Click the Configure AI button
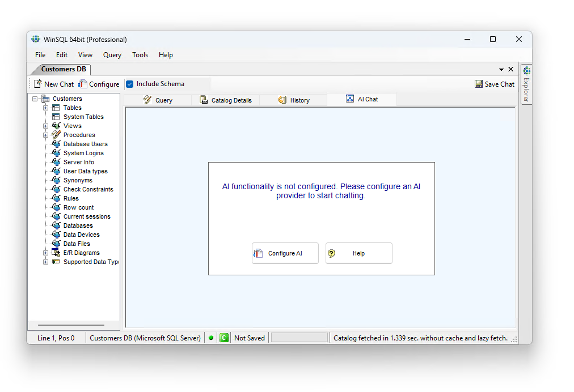Image resolution: width=574 pixels, height=392 pixels. [285, 253]
